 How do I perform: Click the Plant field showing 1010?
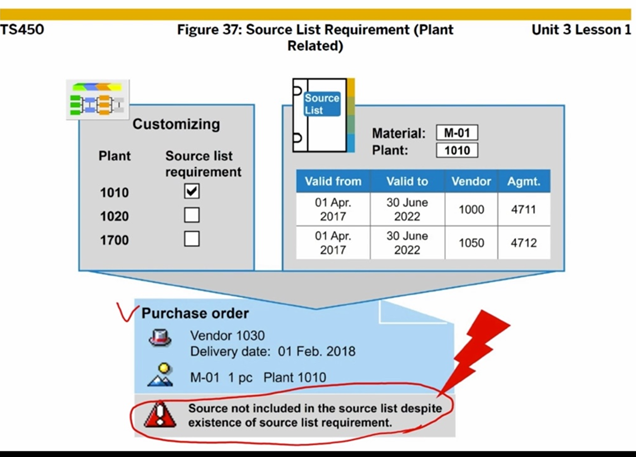[x=457, y=150]
